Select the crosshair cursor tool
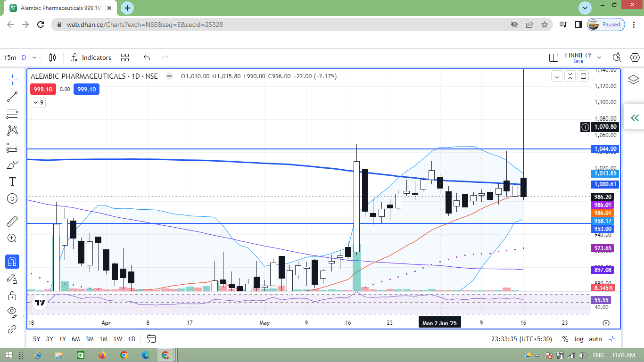 pyautogui.click(x=12, y=80)
